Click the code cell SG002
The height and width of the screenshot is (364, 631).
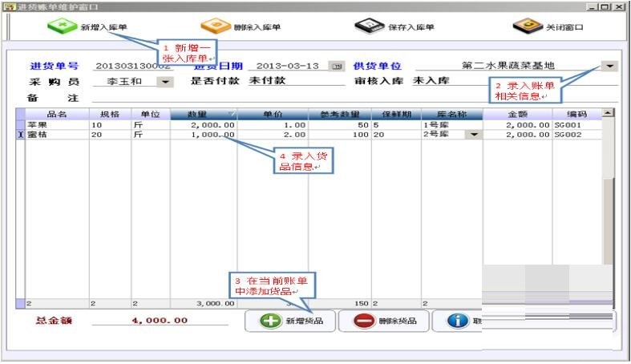(x=576, y=135)
